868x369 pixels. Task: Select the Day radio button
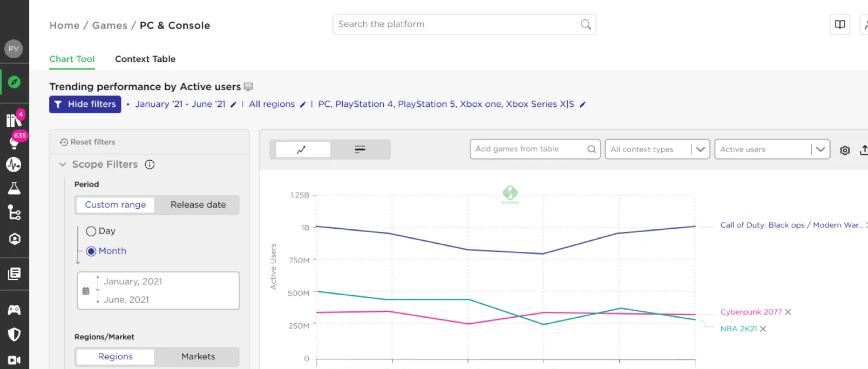(x=91, y=231)
